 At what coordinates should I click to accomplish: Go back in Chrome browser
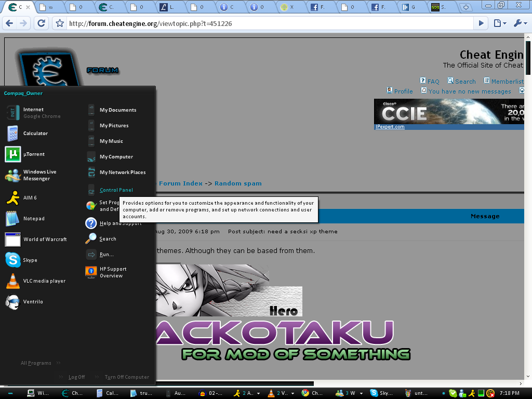[9, 23]
